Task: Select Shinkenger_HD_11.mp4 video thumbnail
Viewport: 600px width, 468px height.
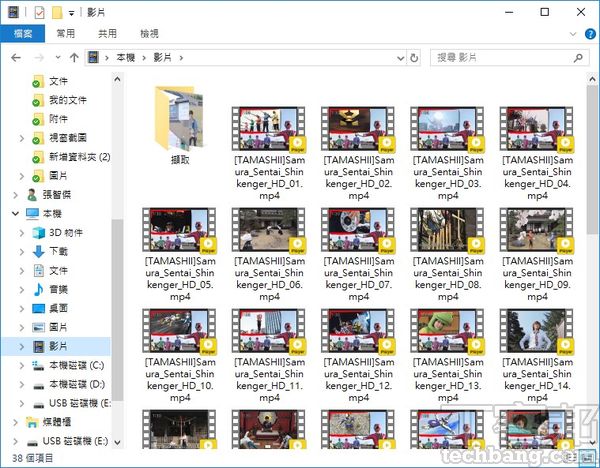Action: pyautogui.click(x=269, y=331)
